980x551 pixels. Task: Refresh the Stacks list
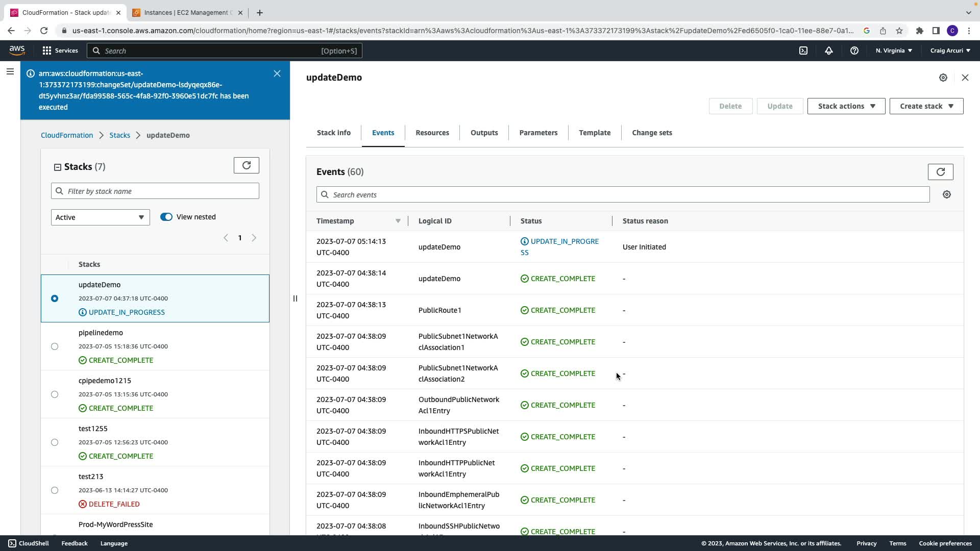[247, 165]
